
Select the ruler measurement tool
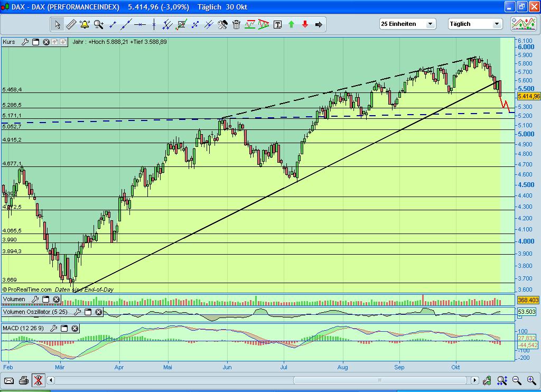click(71, 24)
